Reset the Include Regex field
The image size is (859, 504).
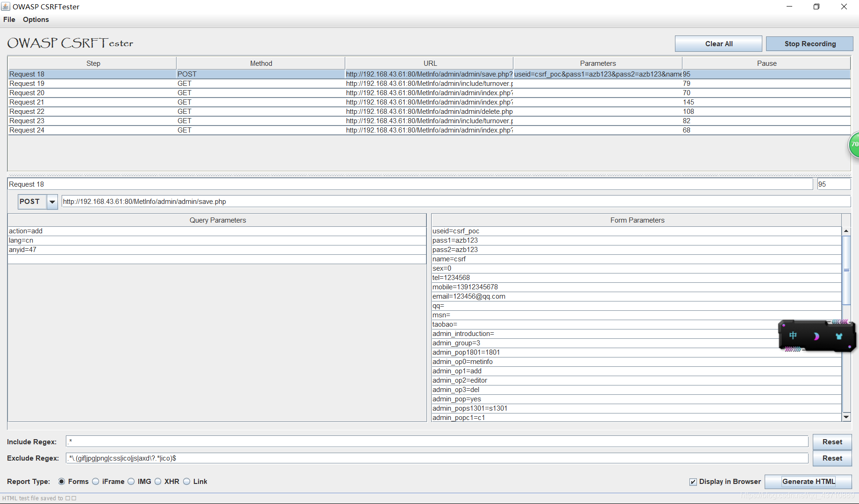tap(832, 442)
